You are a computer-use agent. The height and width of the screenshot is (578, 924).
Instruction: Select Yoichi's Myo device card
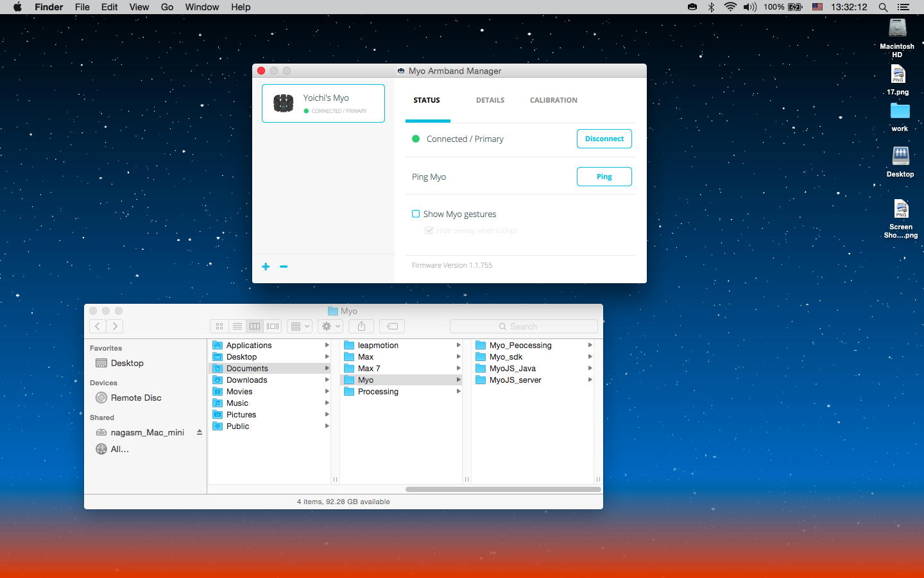[323, 103]
